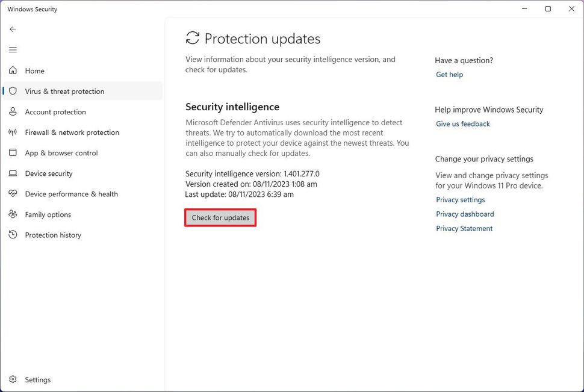Image resolution: width=584 pixels, height=392 pixels.
Task: Select Home in the sidebar
Action: click(35, 70)
